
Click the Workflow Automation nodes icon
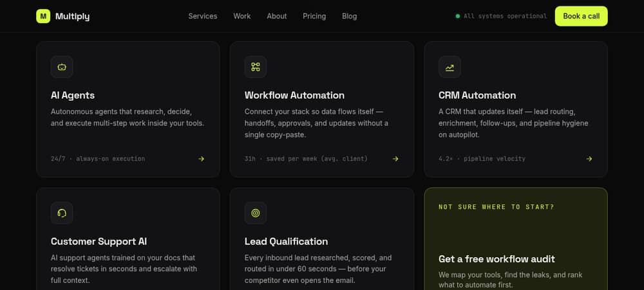(x=256, y=67)
